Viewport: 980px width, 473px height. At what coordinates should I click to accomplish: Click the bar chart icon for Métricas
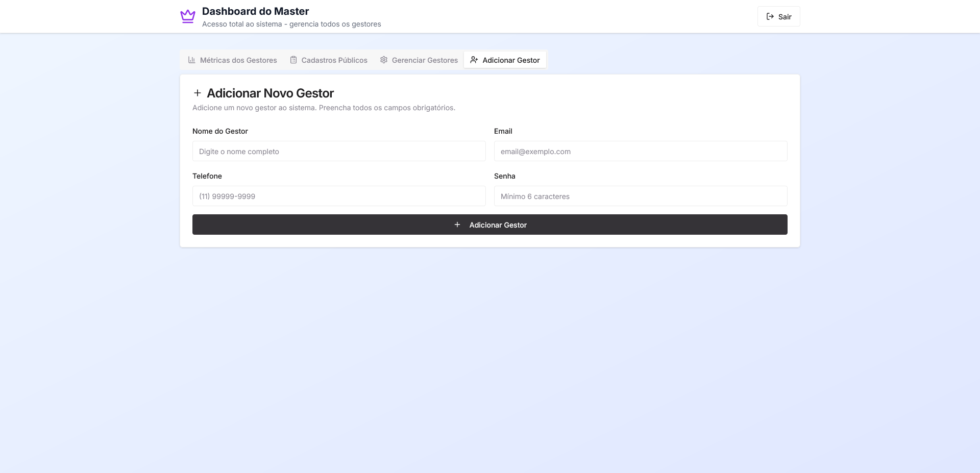pyautogui.click(x=192, y=60)
